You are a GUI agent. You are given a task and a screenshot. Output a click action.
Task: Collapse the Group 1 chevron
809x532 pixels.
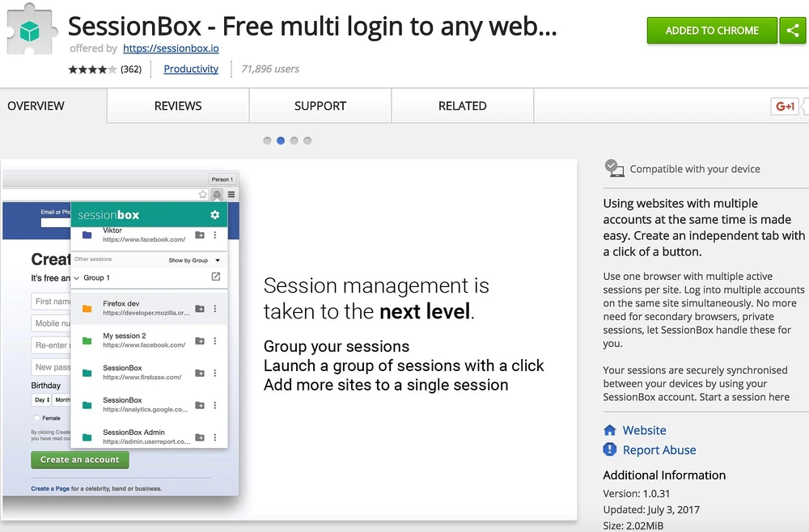[77, 278]
